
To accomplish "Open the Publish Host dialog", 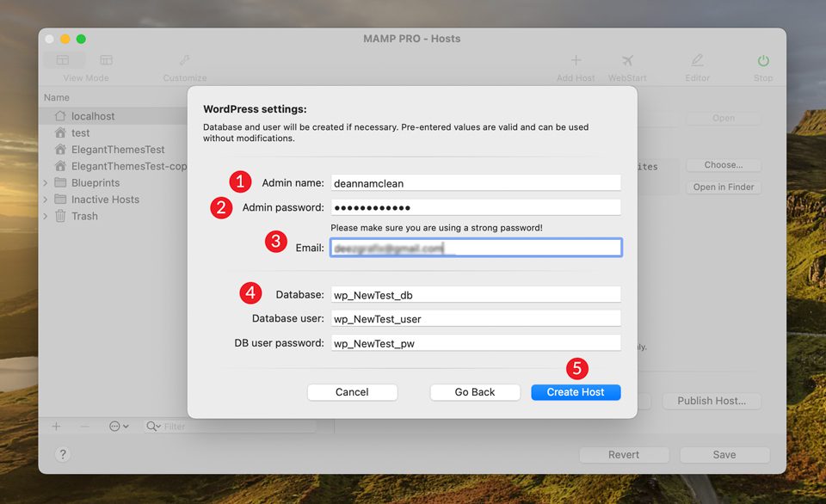I will (712, 401).
